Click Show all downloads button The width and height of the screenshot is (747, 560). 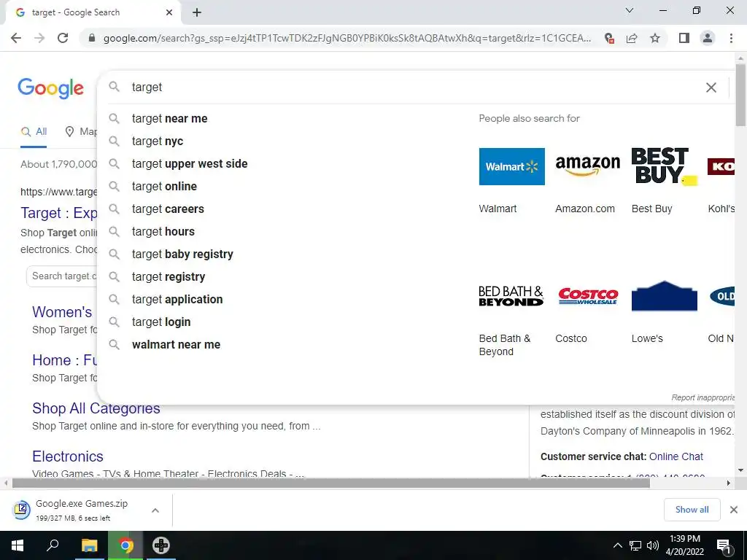coord(692,510)
